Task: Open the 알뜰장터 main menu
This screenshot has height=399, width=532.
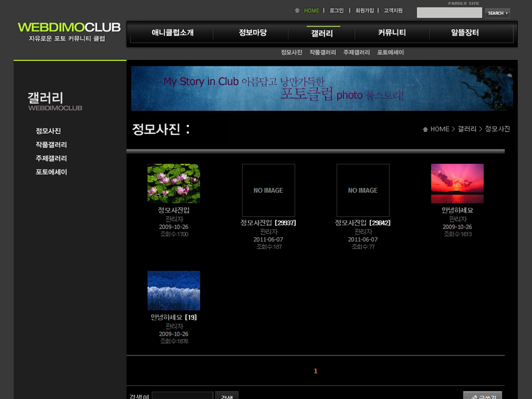Action: [x=464, y=33]
